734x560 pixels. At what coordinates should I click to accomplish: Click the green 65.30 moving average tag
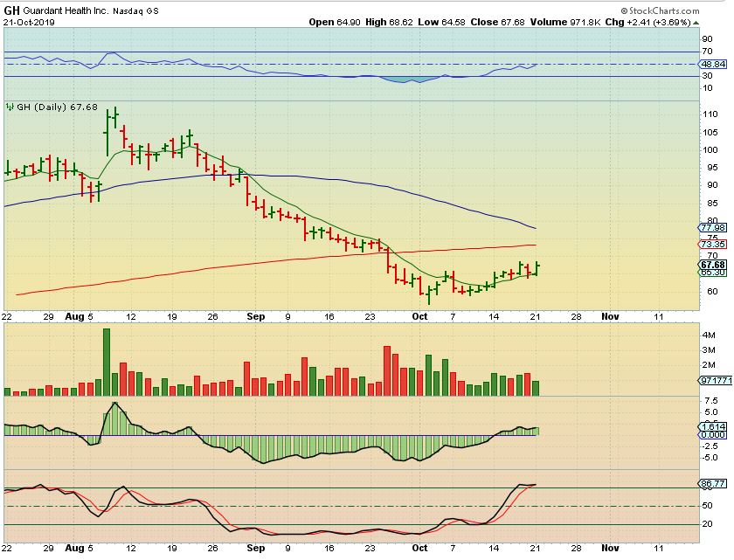click(713, 273)
